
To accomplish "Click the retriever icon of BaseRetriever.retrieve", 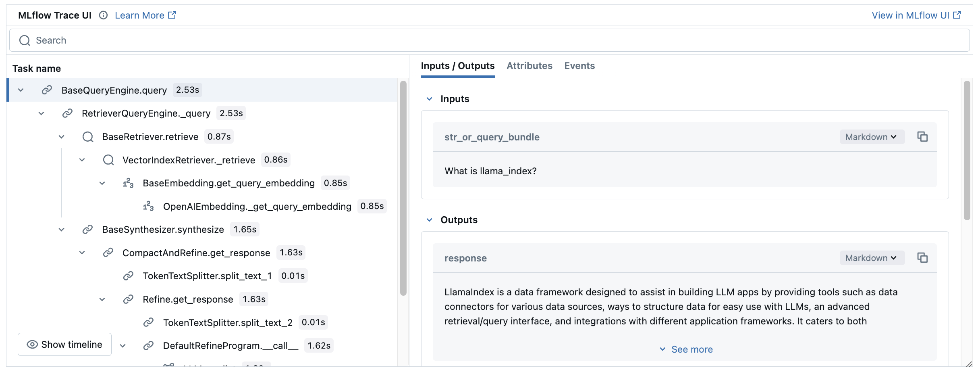I will (88, 137).
